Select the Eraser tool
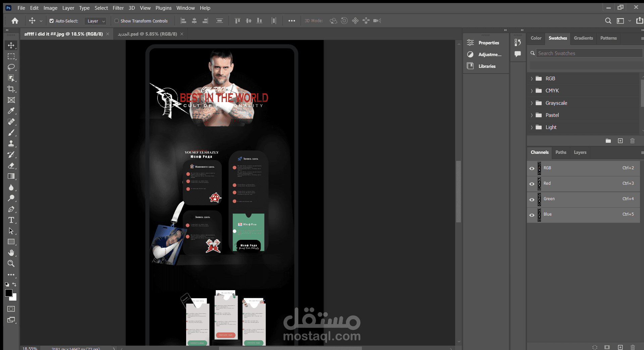This screenshot has height=350, width=644. pos(11,165)
